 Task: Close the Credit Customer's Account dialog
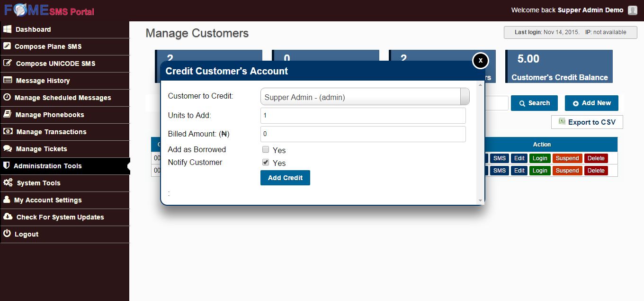pos(480,61)
